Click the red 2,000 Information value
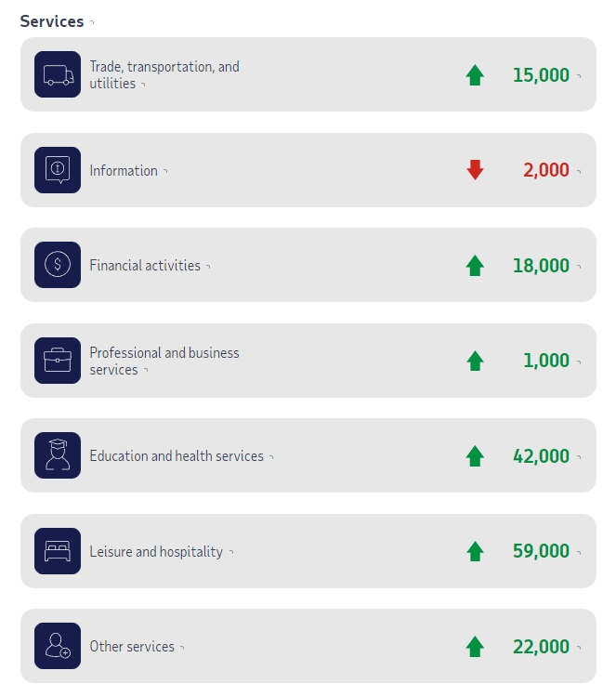This screenshot has width=616, height=697. (x=546, y=170)
